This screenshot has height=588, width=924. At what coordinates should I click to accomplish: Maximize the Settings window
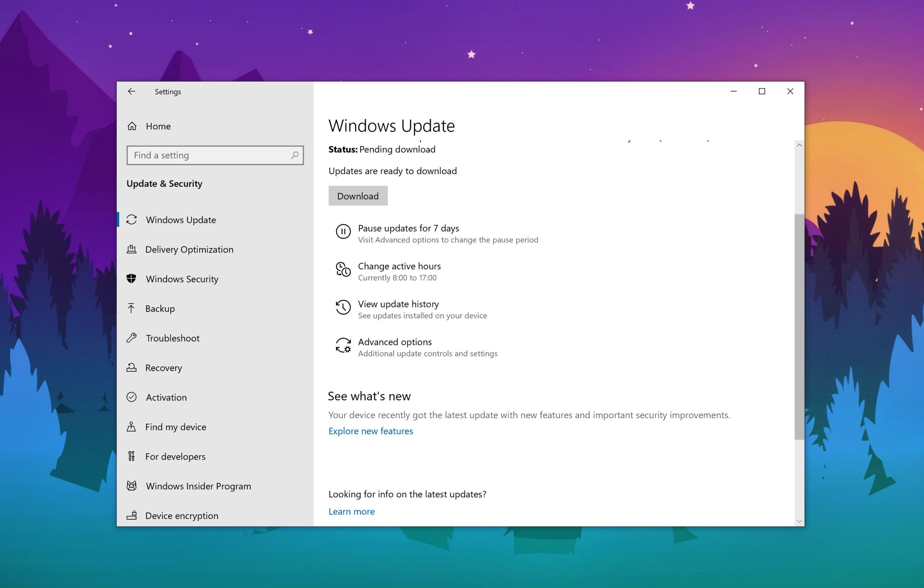762,91
